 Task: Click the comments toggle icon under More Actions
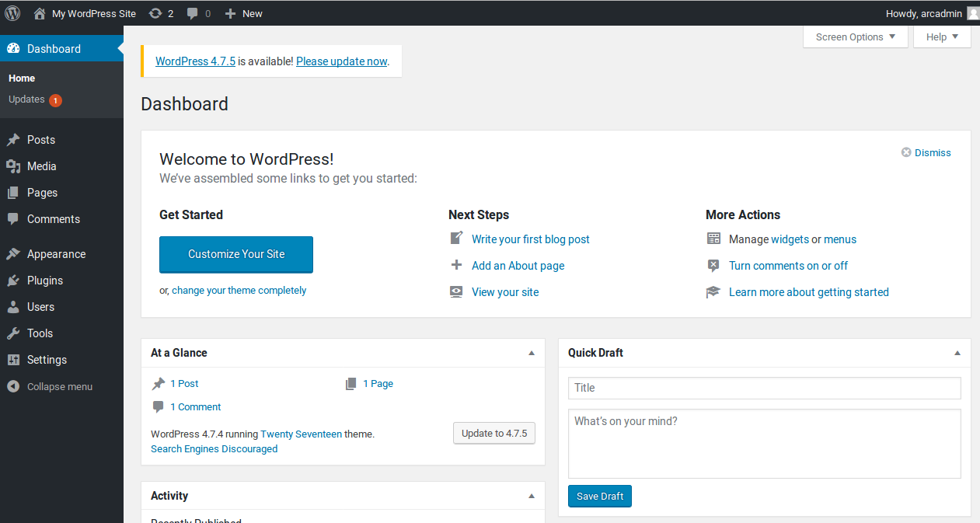pyautogui.click(x=713, y=265)
